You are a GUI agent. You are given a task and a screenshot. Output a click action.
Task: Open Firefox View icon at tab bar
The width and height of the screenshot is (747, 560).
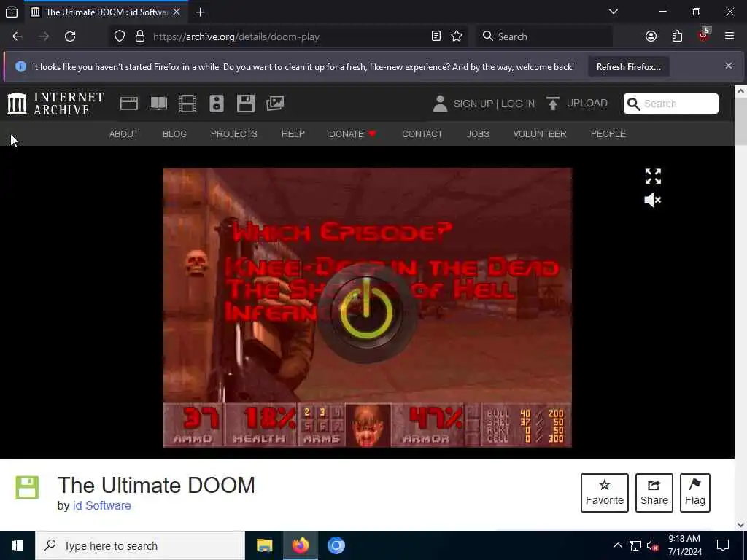(12, 12)
